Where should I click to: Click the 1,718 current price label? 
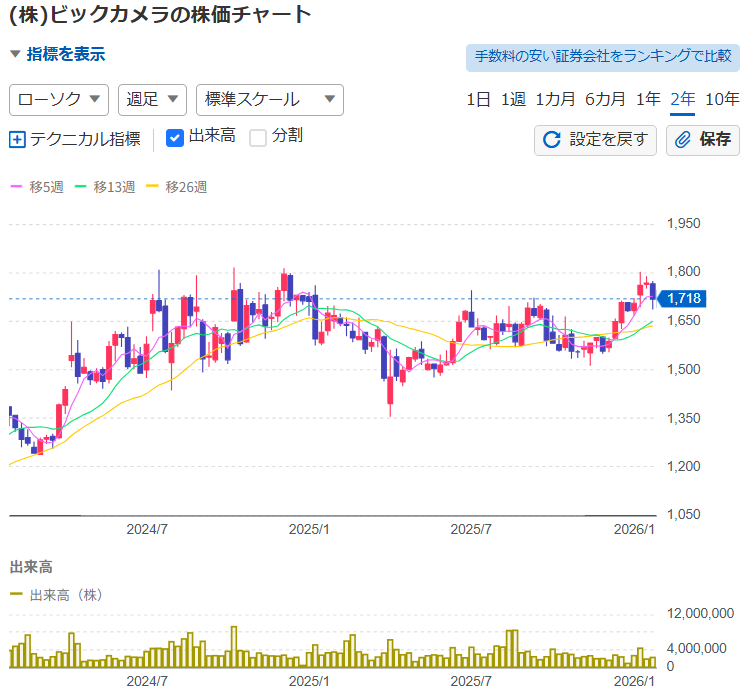[685, 298]
